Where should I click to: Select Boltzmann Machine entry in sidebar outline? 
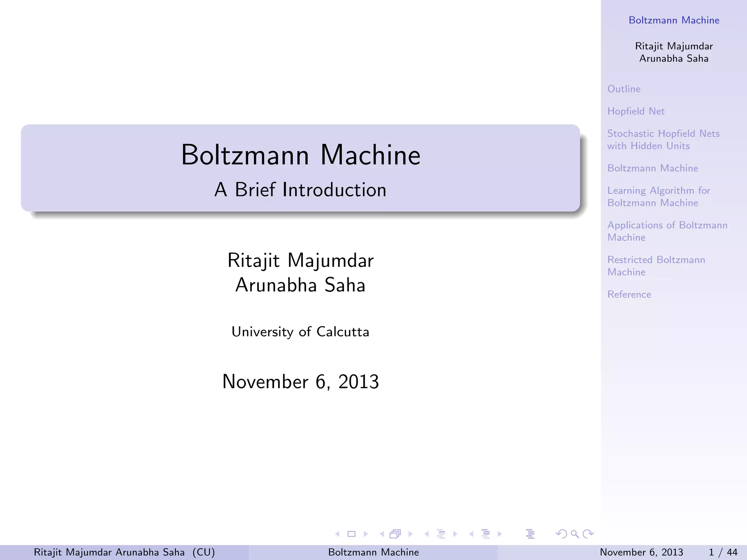pos(653,168)
